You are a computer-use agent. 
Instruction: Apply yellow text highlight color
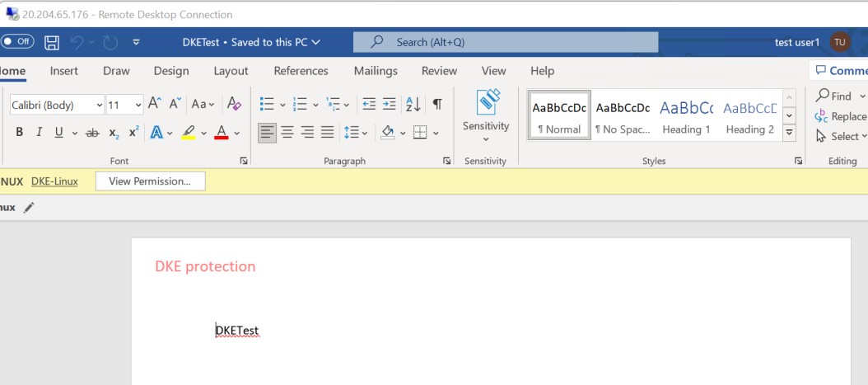pyautogui.click(x=189, y=133)
